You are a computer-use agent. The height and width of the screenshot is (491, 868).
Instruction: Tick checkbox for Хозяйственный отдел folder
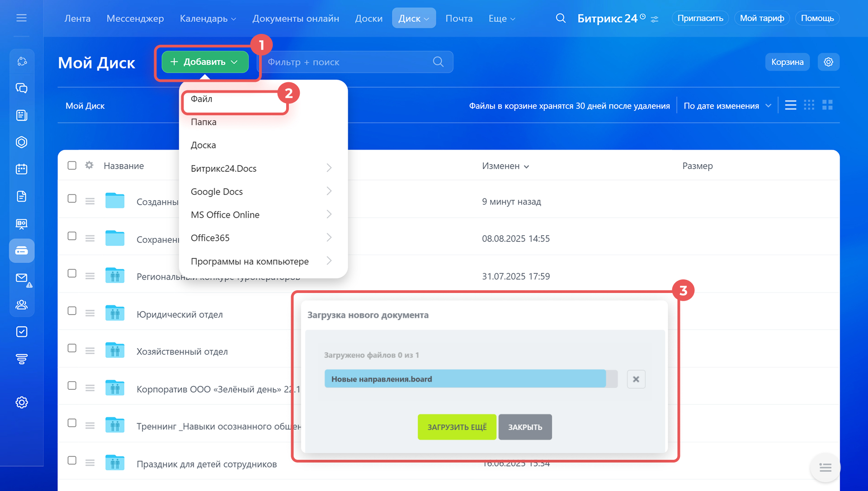(x=72, y=348)
